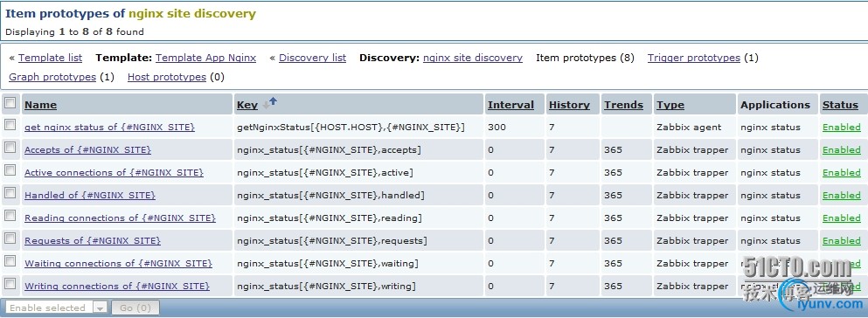The height and width of the screenshot is (318, 868).
Task: Open the Enable selected dropdown
Action: (56, 308)
